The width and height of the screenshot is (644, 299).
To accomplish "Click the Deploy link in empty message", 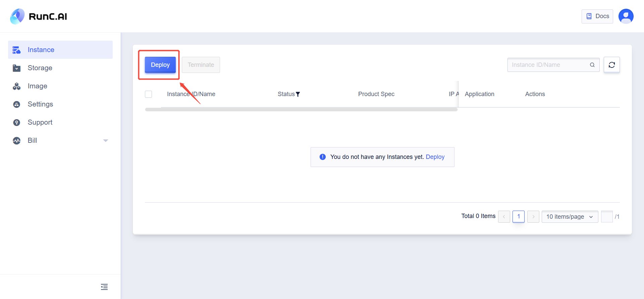I will (x=435, y=157).
